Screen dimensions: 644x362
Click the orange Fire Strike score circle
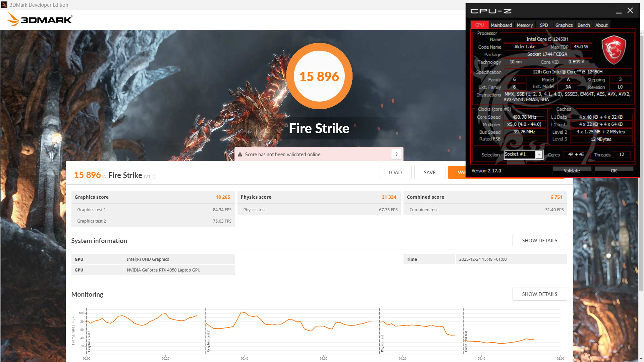(319, 76)
